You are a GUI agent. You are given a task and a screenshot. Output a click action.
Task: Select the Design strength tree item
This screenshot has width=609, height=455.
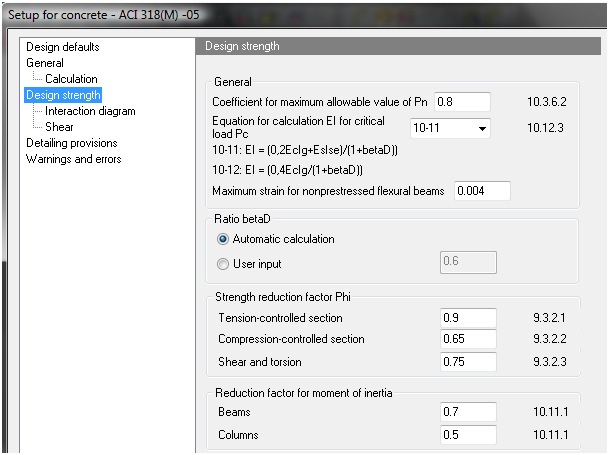coord(63,95)
